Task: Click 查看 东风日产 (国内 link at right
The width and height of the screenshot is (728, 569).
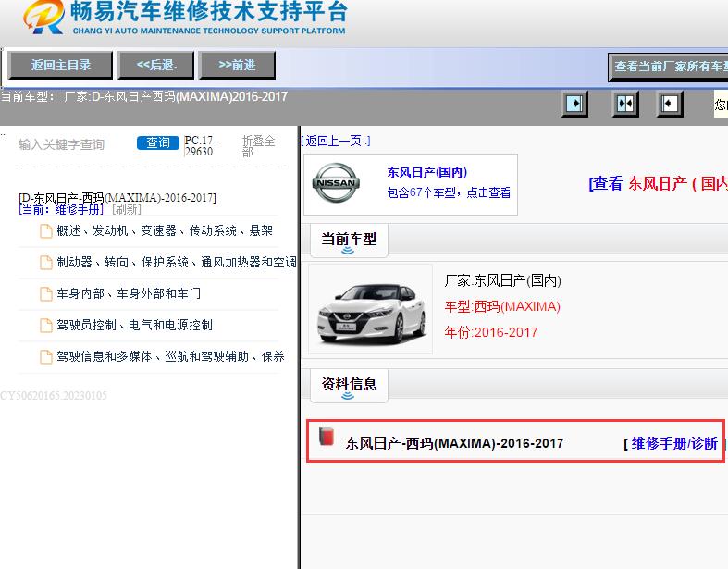Action: point(658,183)
